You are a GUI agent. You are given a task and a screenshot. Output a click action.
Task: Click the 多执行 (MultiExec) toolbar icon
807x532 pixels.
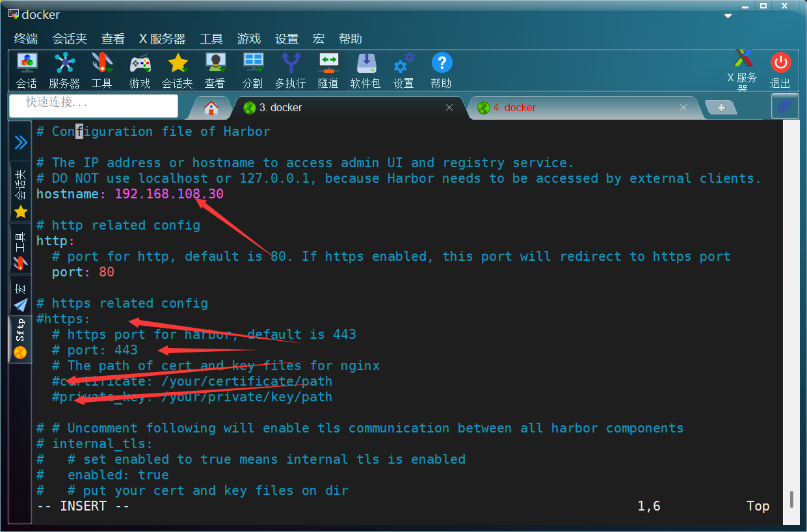291,71
